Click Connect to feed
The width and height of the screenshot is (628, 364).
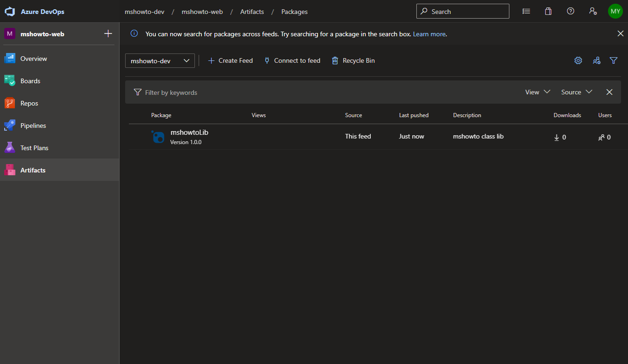click(292, 60)
